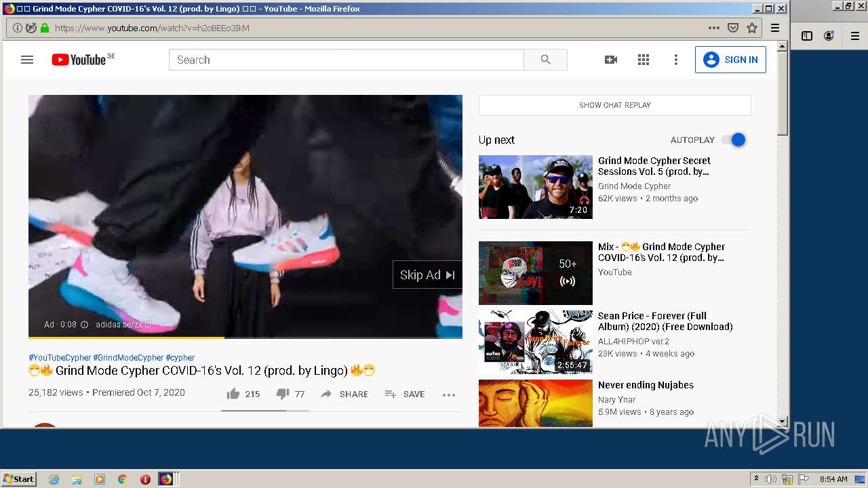Open the adidas.se/zx advertiser link
The image size is (868, 488).
point(123,325)
